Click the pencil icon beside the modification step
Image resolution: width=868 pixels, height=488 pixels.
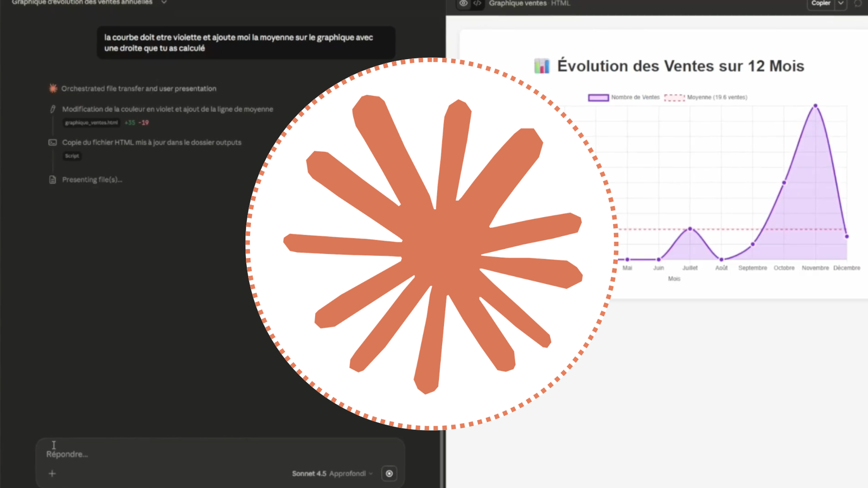(53, 108)
